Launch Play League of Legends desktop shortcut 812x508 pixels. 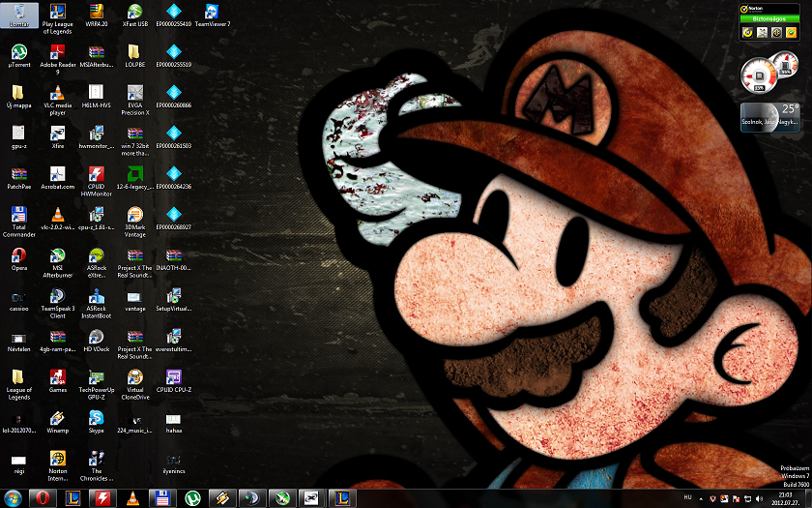click(58, 13)
